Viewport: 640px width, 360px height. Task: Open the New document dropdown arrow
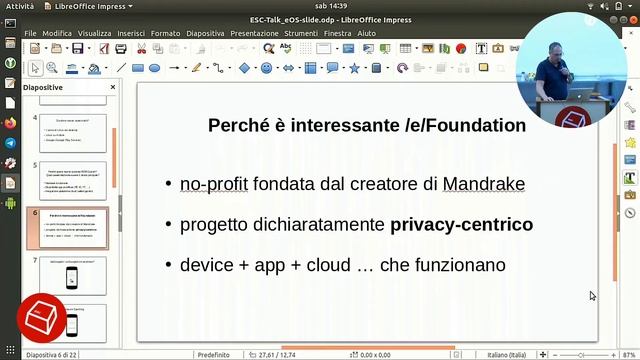[46, 49]
